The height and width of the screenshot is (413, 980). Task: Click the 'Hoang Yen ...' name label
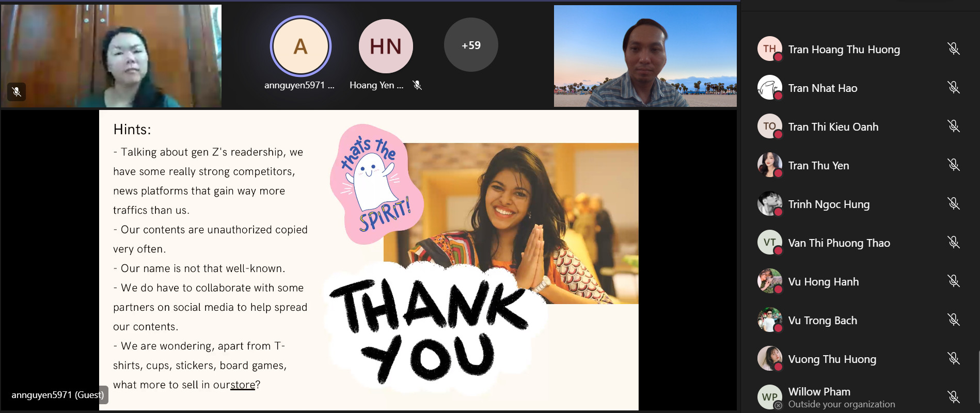pyautogui.click(x=376, y=85)
